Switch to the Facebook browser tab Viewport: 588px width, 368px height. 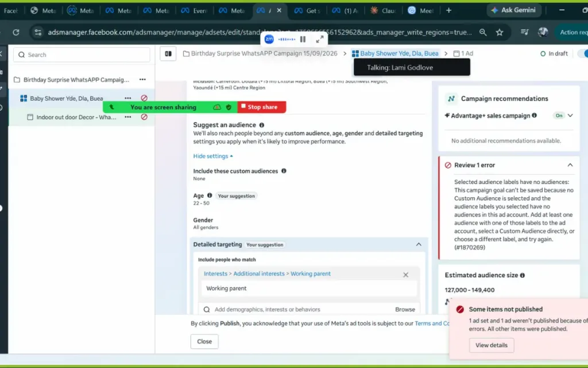[10, 10]
